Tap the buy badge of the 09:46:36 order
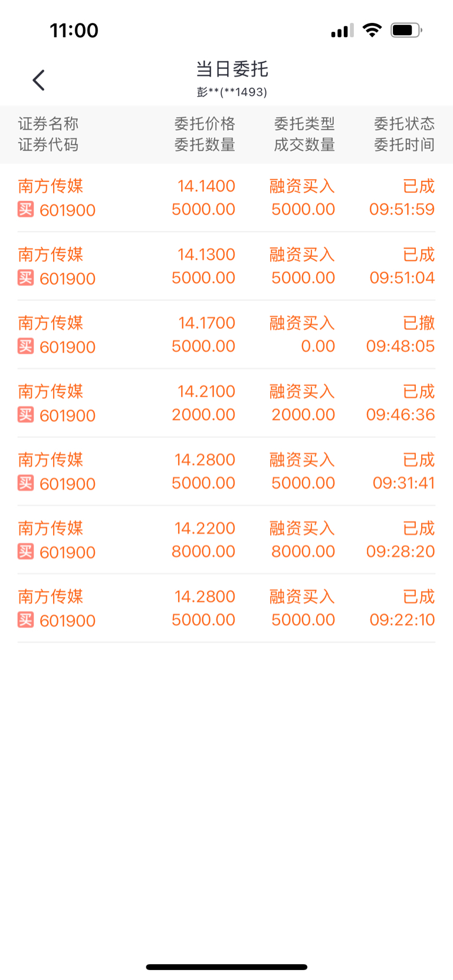Image resolution: width=453 pixels, height=980 pixels. (x=25, y=414)
